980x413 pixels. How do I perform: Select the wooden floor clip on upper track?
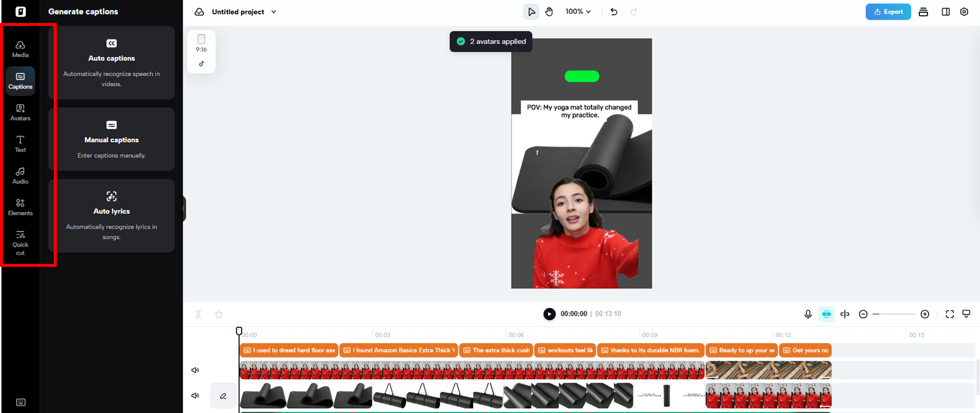tap(769, 370)
